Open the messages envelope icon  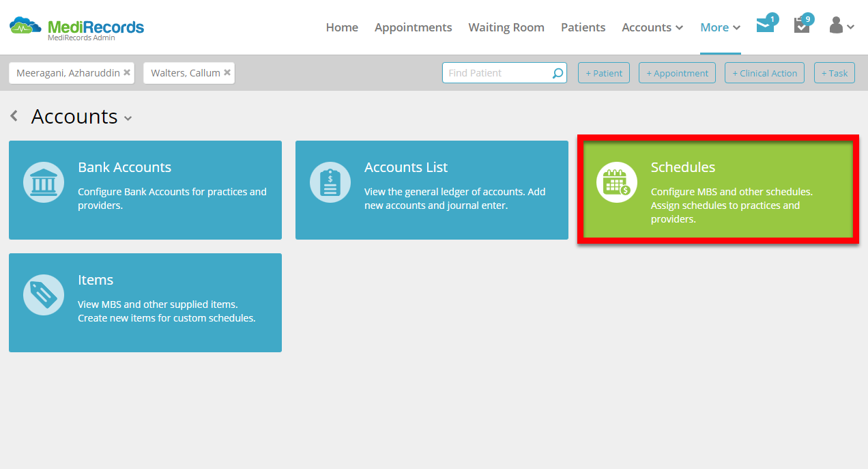(x=766, y=26)
